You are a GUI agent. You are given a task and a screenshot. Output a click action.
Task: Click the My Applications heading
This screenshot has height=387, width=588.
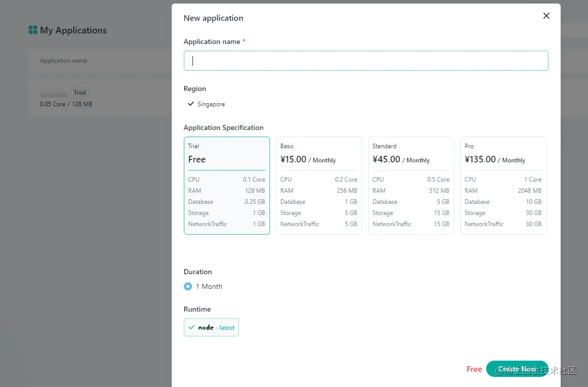point(73,30)
